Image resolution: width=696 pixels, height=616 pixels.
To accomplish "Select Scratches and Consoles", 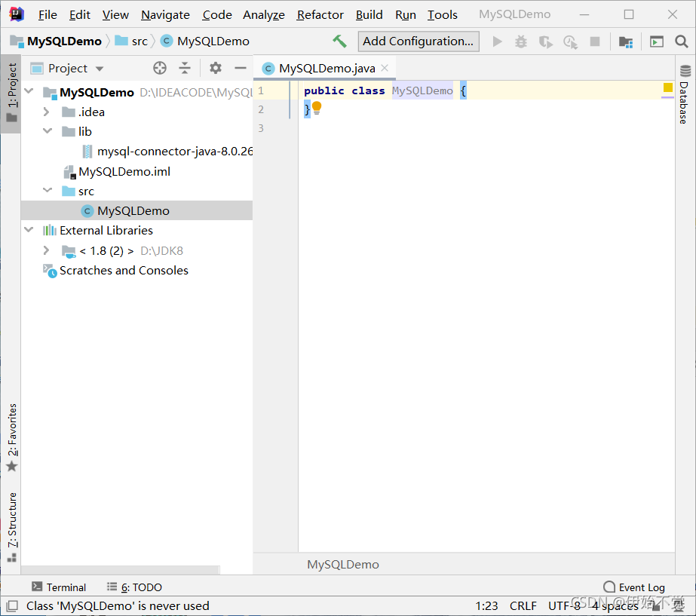I will click(x=115, y=270).
